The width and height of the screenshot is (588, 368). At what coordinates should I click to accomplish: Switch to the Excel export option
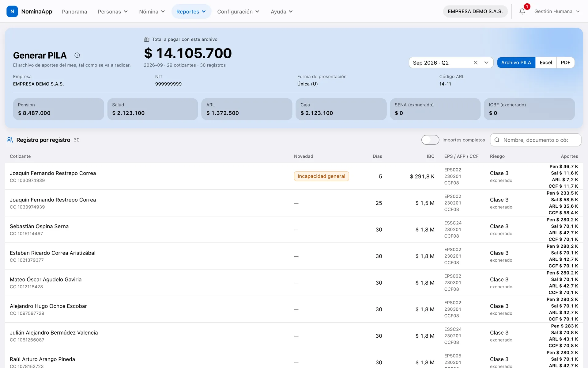coord(546,63)
